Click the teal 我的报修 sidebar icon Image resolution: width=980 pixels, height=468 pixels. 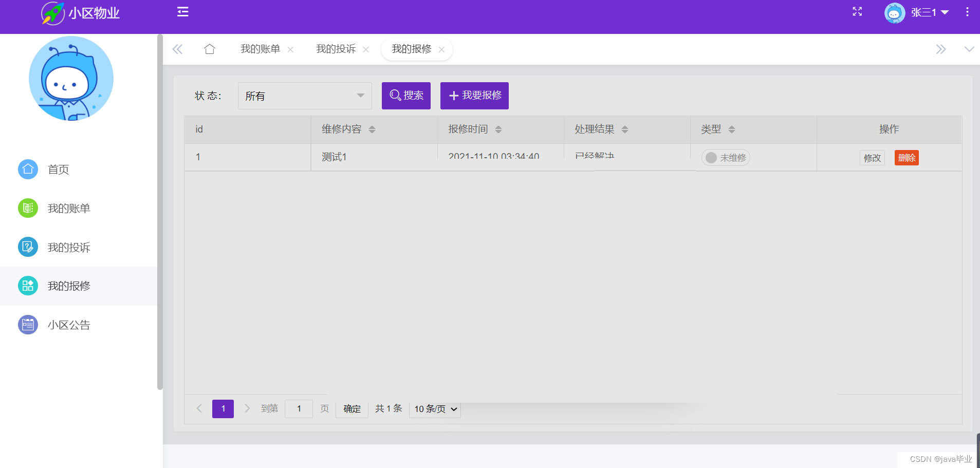(x=28, y=286)
